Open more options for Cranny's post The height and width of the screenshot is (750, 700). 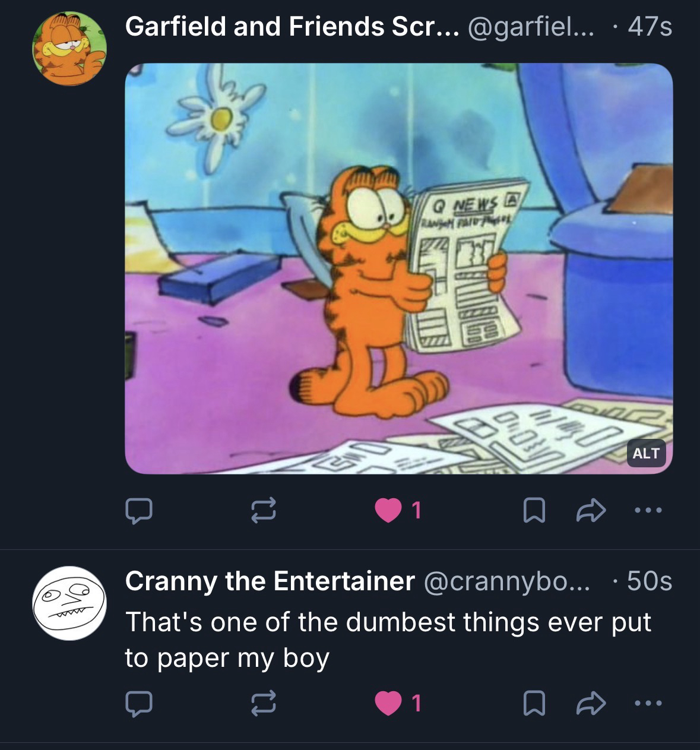pyautogui.click(x=647, y=703)
